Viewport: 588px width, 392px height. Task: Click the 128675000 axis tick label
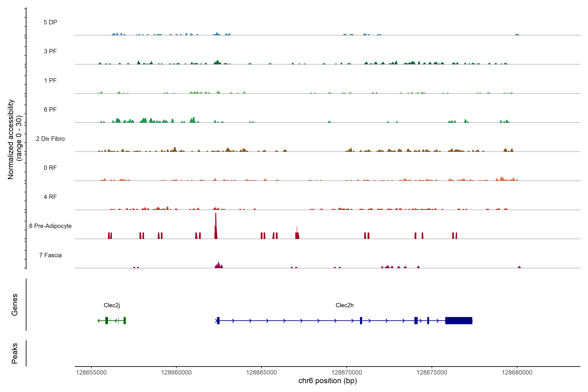432,372
